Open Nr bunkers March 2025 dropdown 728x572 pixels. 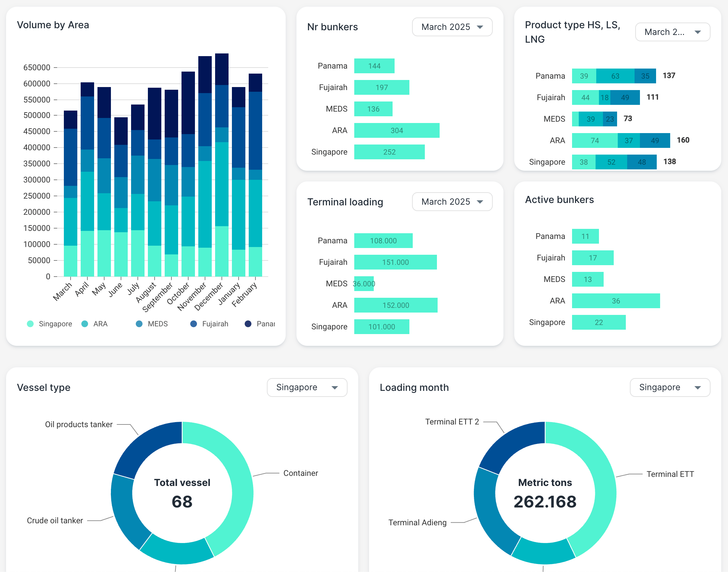452,27
